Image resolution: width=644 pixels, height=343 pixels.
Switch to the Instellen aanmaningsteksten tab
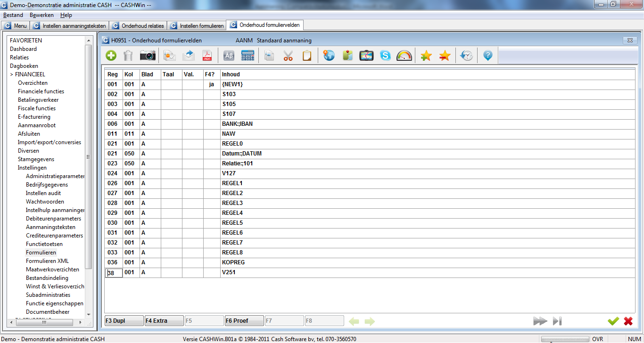(70, 25)
